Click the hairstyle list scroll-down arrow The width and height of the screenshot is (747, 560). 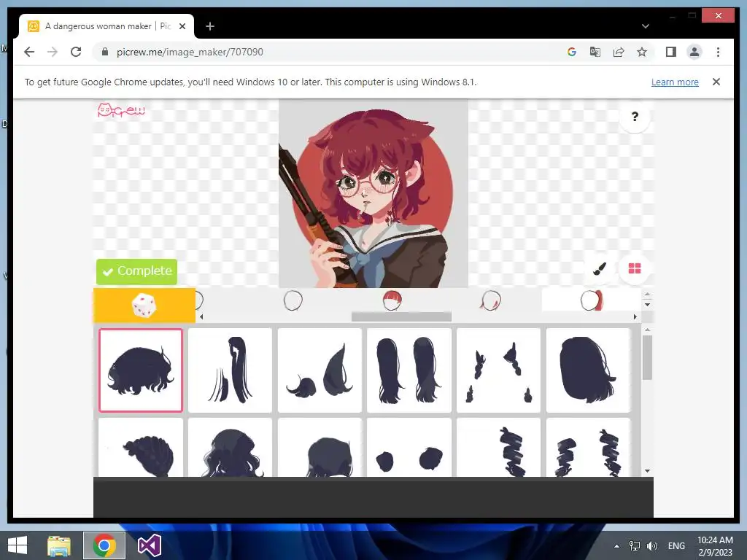pos(647,471)
